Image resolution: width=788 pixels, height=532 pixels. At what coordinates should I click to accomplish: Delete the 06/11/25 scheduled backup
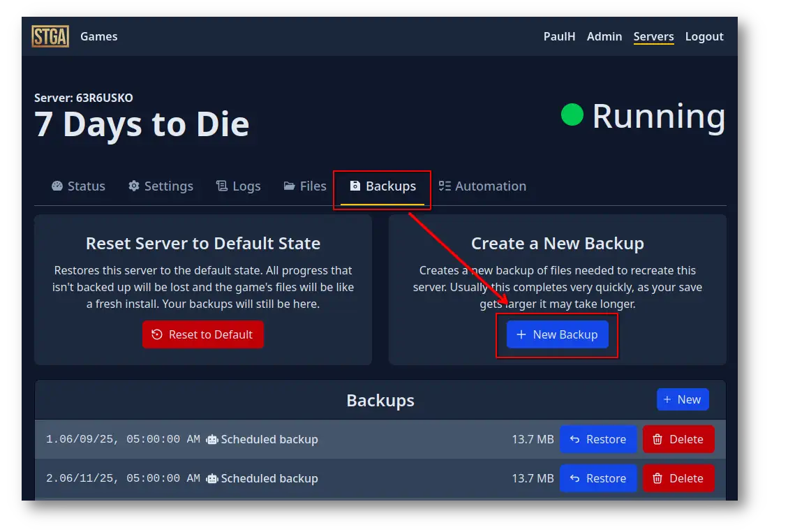(x=678, y=478)
